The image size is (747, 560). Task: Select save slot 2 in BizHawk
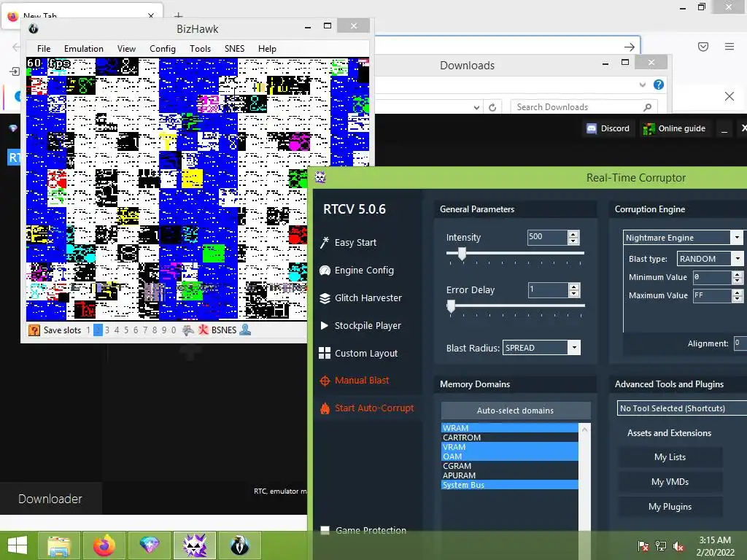[98, 330]
